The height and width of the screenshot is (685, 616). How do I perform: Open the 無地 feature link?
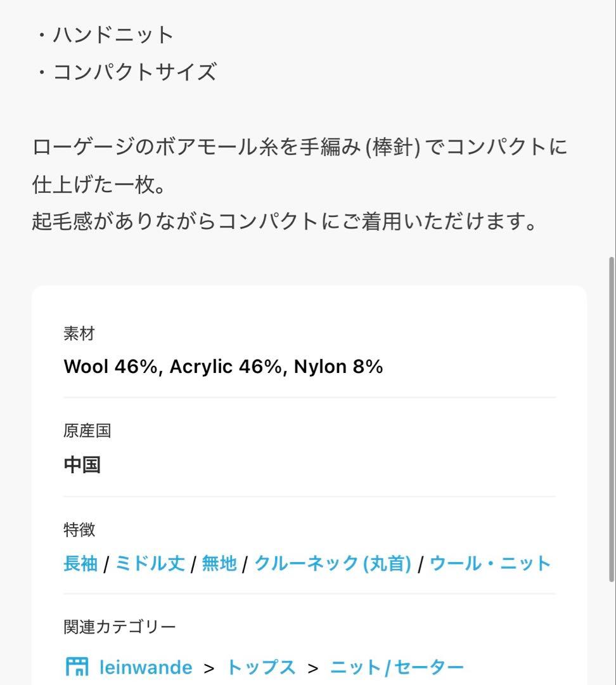coord(219,563)
